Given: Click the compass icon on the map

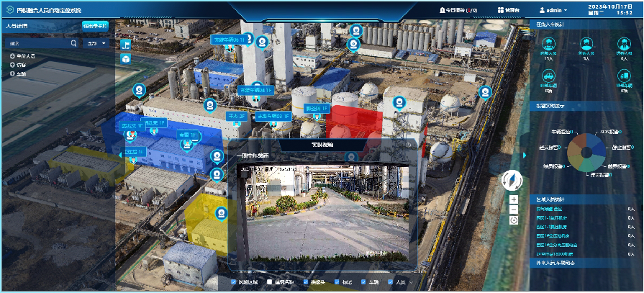Looking at the screenshot, I should click(512, 179).
